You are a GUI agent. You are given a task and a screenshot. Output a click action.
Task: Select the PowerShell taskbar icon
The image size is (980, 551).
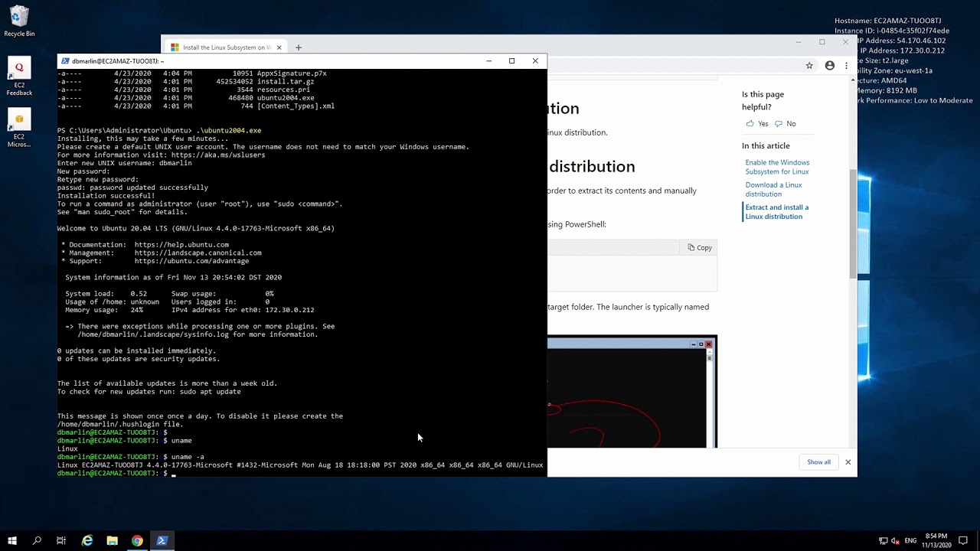pyautogui.click(x=162, y=541)
